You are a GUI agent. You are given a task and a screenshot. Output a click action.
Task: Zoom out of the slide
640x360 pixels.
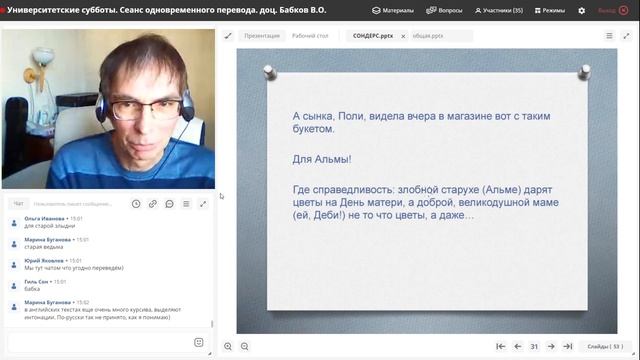244,347
